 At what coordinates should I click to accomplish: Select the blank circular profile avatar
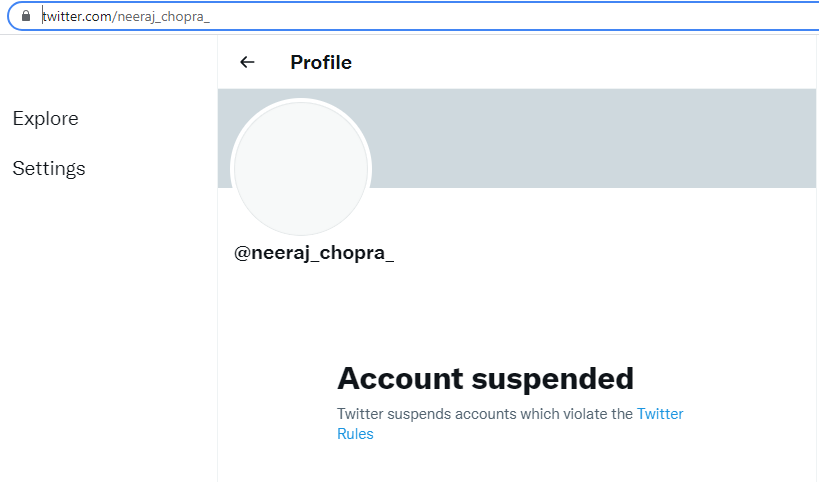coord(301,168)
